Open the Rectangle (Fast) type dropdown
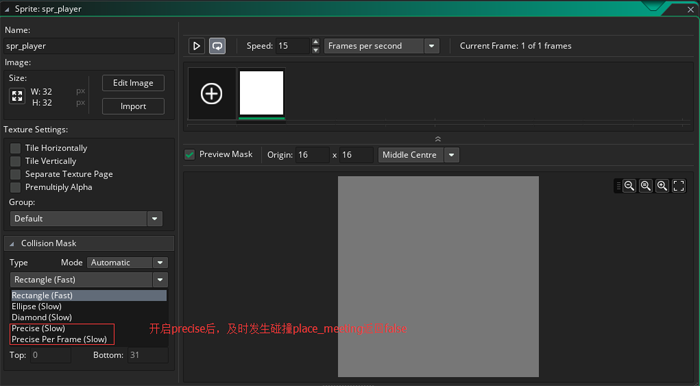The height and width of the screenshot is (386, 700). (x=89, y=280)
